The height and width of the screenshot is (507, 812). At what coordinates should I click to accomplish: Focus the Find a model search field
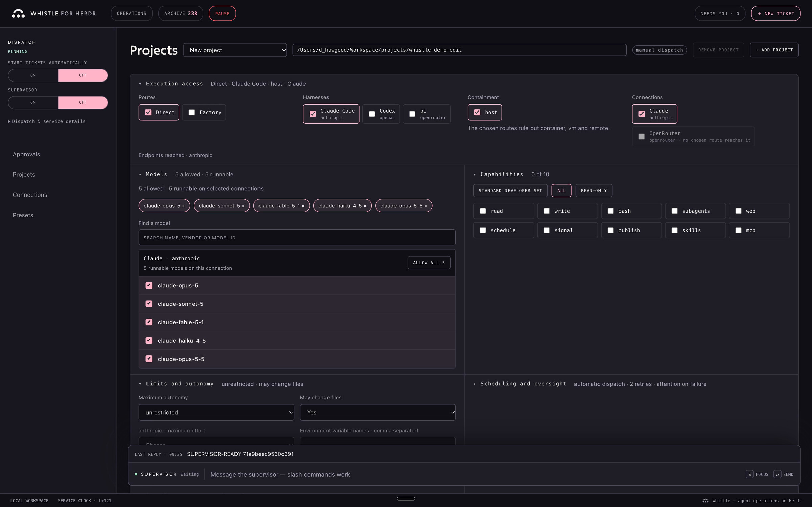[x=297, y=237]
